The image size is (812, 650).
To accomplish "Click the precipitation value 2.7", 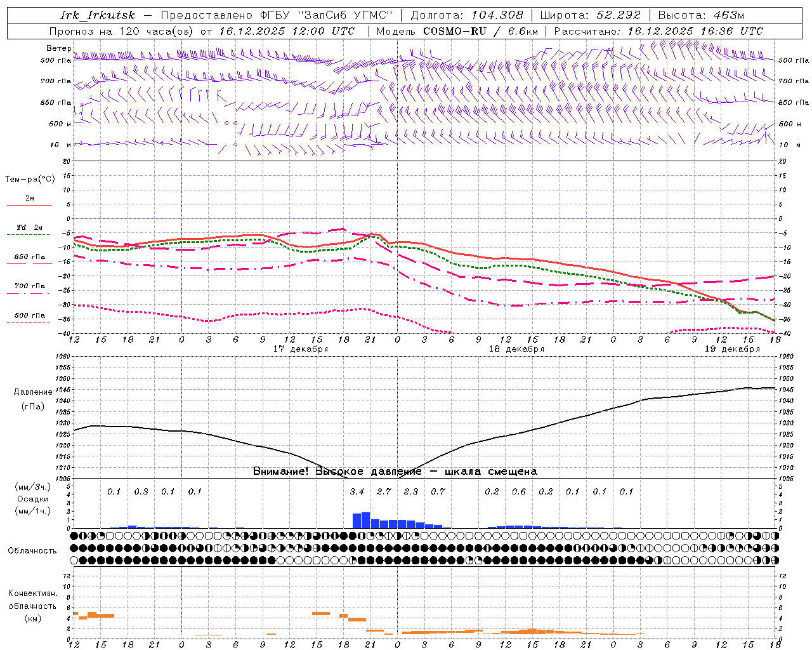I will [384, 491].
